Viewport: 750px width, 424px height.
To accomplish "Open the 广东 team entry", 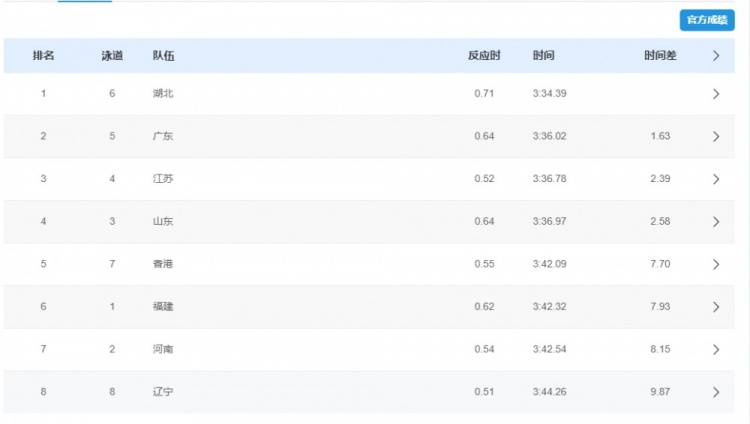I will 163,137.
